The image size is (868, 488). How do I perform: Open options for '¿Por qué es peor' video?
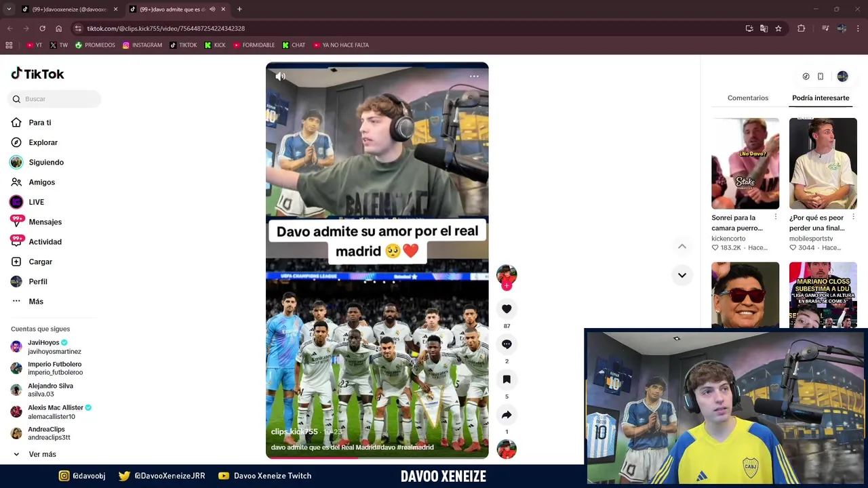pyautogui.click(x=853, y=217)
